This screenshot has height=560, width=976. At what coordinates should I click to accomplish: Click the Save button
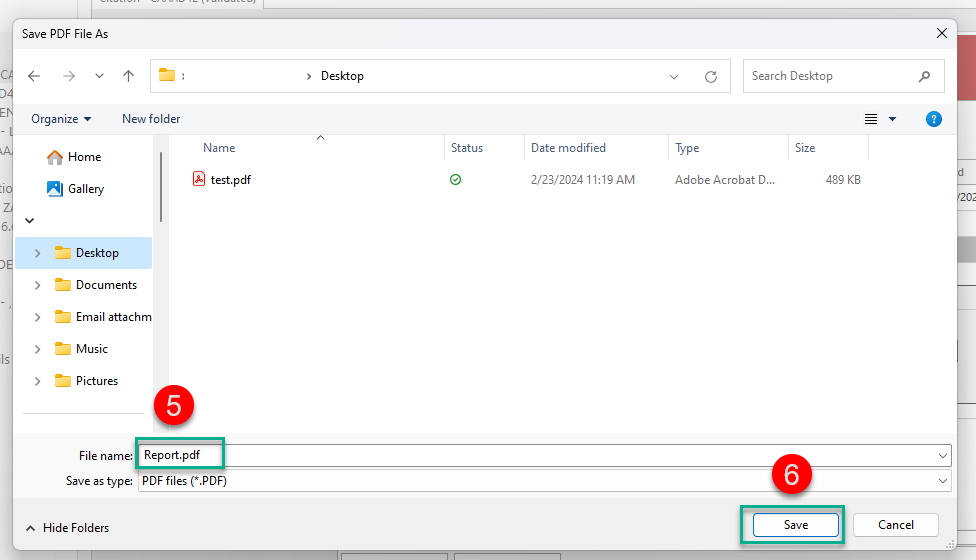click(795, 525)
